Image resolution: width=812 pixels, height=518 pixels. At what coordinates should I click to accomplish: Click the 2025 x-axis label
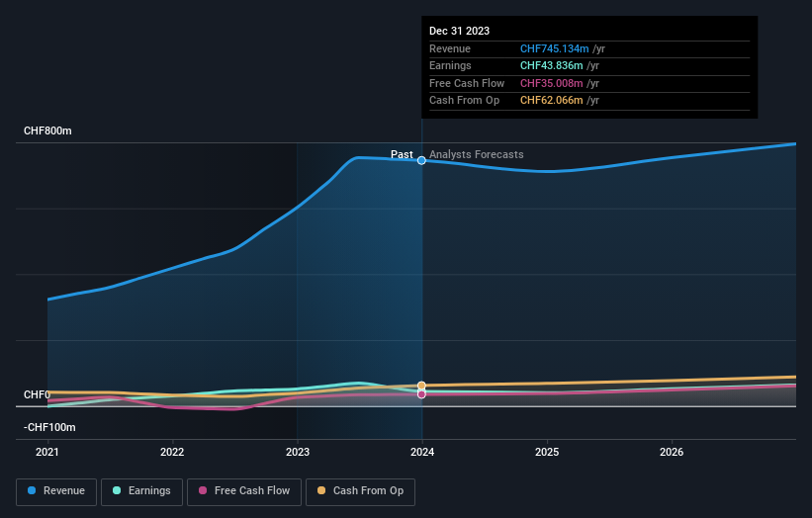click(x=547, y=453)
